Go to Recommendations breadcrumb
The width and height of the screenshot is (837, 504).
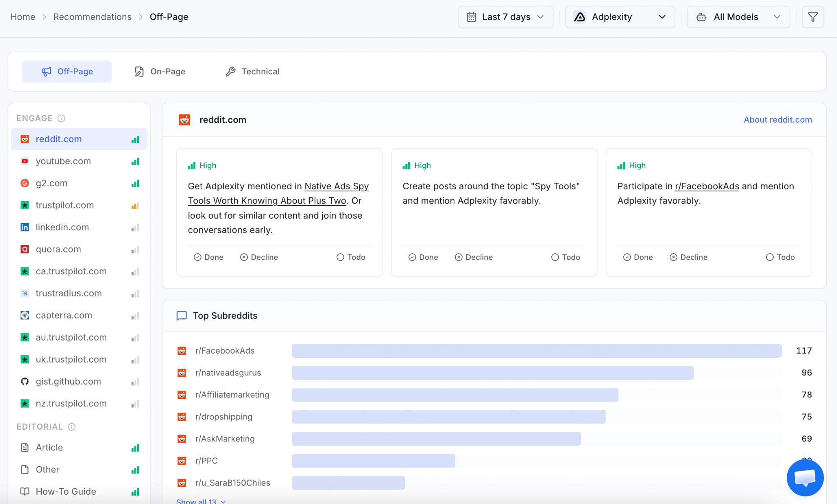point(92,17)
